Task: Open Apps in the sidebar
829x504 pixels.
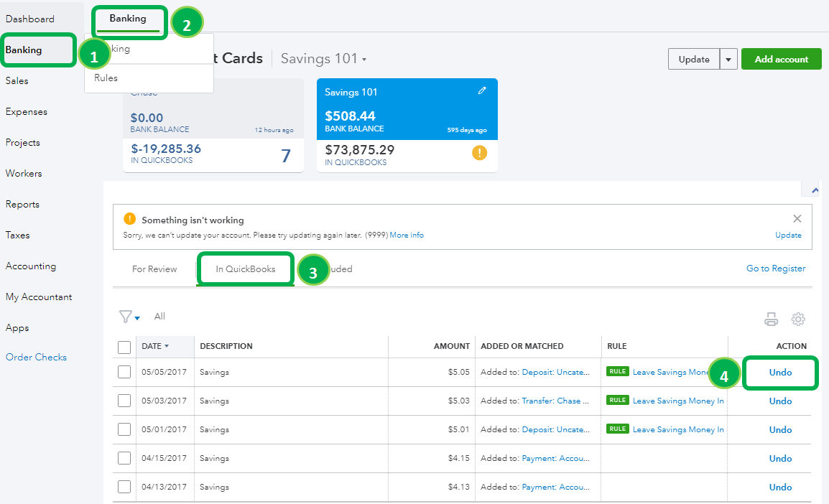Action: 17,328
